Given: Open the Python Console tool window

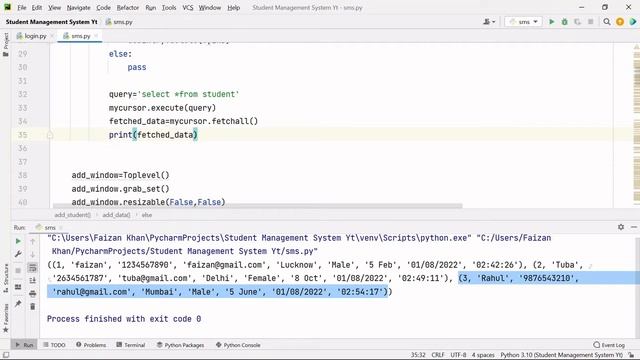Looking at the screenshot, I should 238,345.
